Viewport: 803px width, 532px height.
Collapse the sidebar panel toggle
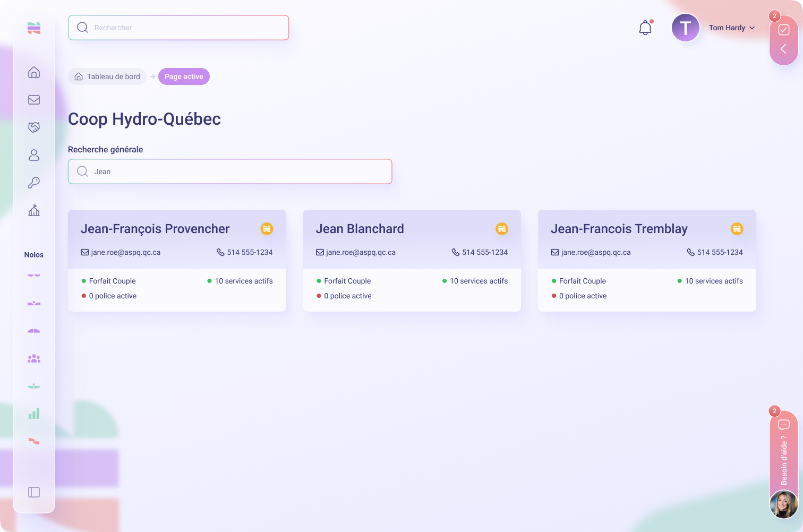[x=34, y=492]
